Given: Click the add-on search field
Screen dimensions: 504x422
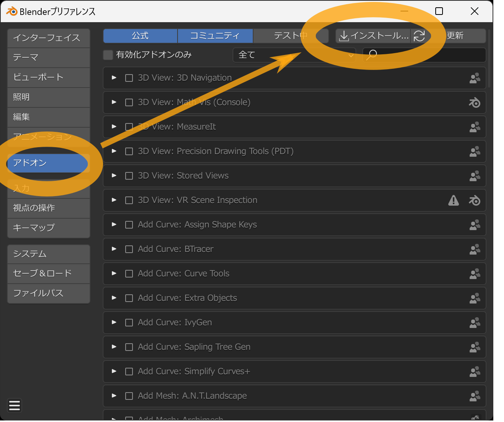Looking at the screenshot, I should point(424,55).
